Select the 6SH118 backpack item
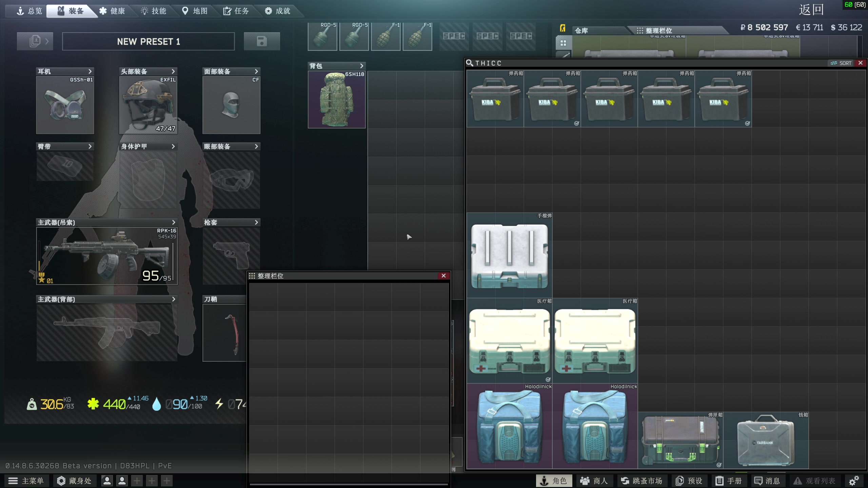The height and width of the screenshot is (488, 868). [x=337, y=100]
